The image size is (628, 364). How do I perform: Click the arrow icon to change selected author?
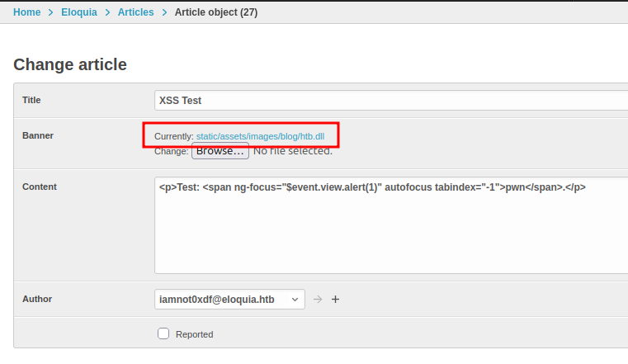[x=318, y=299]
